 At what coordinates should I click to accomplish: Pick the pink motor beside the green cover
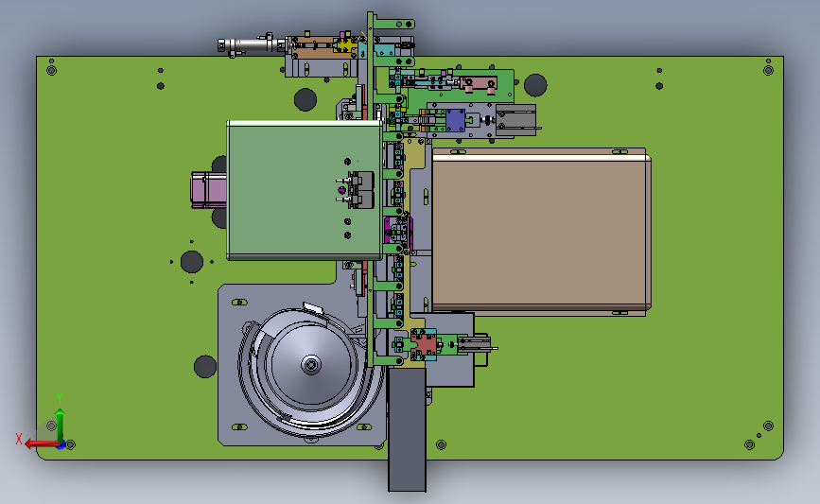pos(208,190)
